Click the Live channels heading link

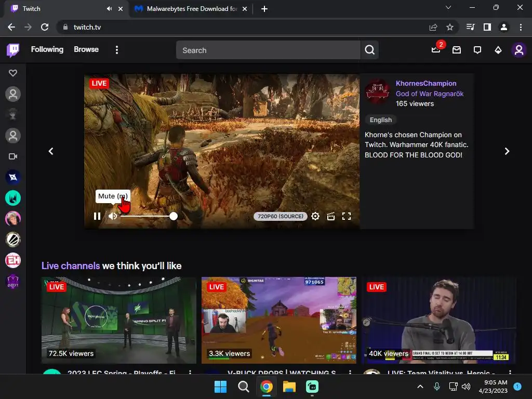pos(71,265)
